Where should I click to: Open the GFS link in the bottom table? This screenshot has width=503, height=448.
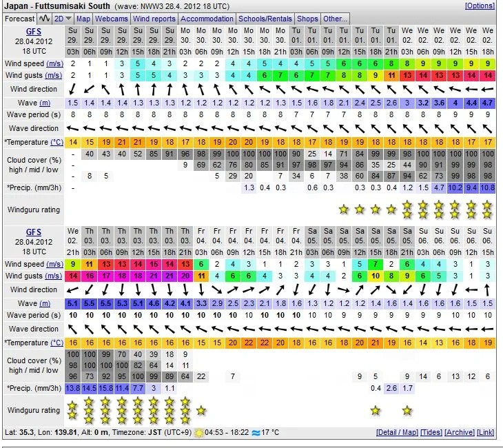point(34,232)
